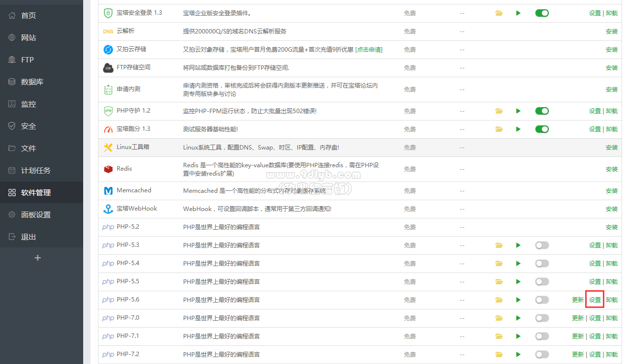Click the Redis cube icon
The width and height of the screenshot is (626, 364).
click(x=108, y=169)
